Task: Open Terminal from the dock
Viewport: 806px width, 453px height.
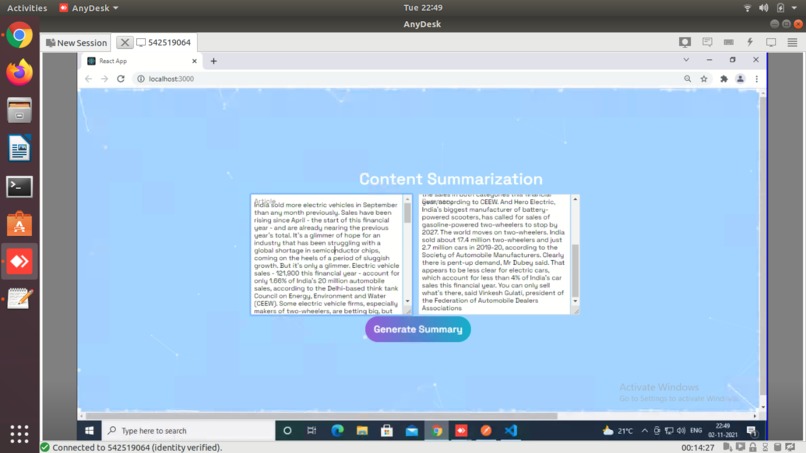Action: 19,186
